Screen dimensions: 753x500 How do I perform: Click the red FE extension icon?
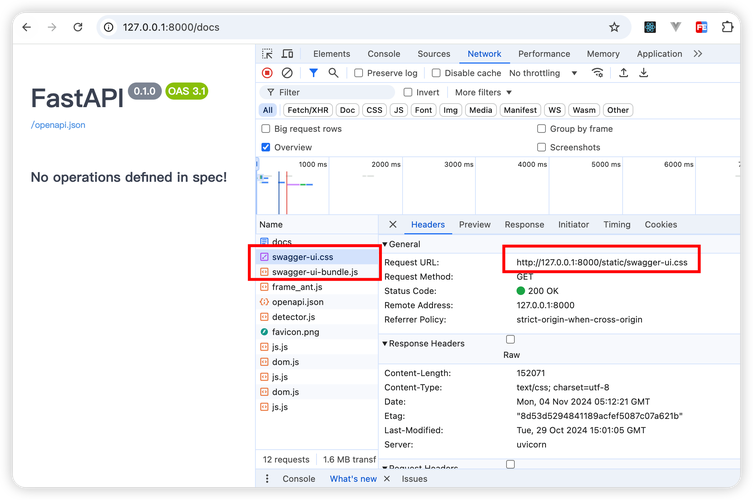click(x=702, y=27)
